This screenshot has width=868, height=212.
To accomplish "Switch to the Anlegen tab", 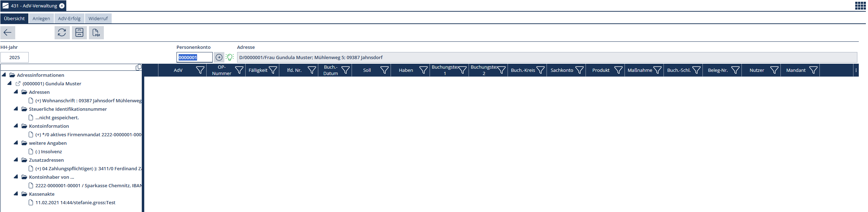I will 41,18.
